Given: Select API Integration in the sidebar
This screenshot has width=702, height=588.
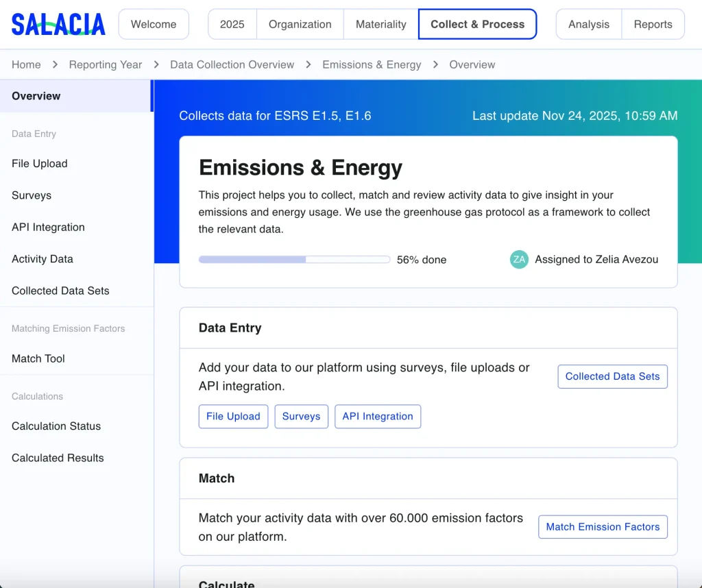Looking at the screenshot, I should point(48,227).
